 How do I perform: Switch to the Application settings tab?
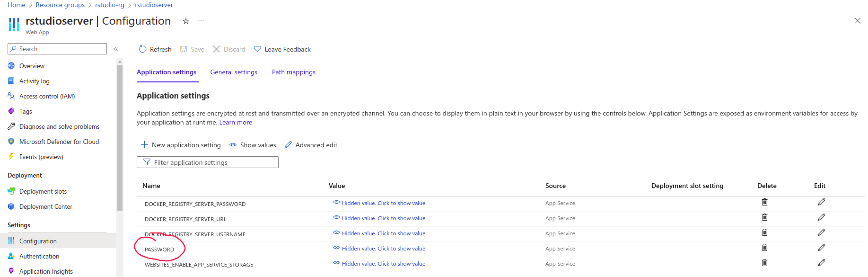[167, 72]
